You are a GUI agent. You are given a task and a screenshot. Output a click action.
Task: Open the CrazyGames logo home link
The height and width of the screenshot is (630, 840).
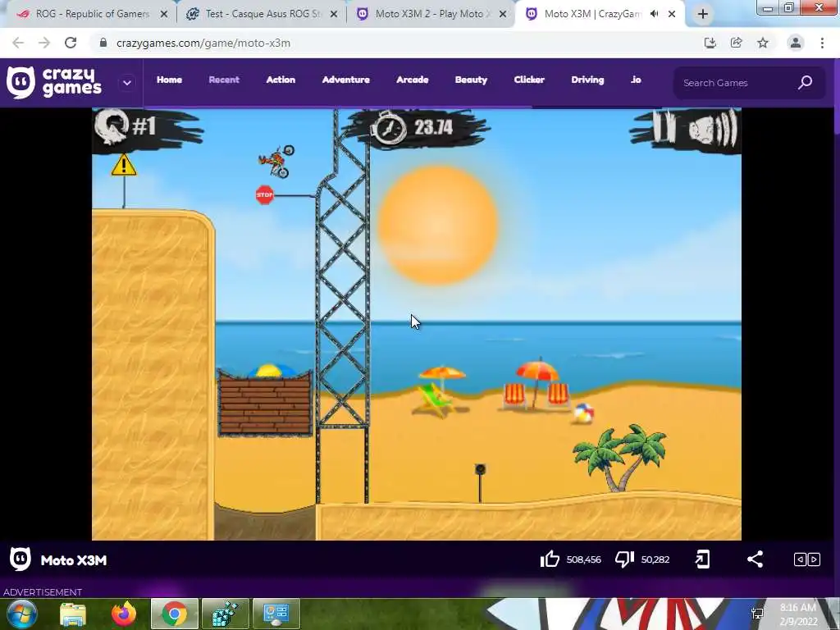[54, 83]
